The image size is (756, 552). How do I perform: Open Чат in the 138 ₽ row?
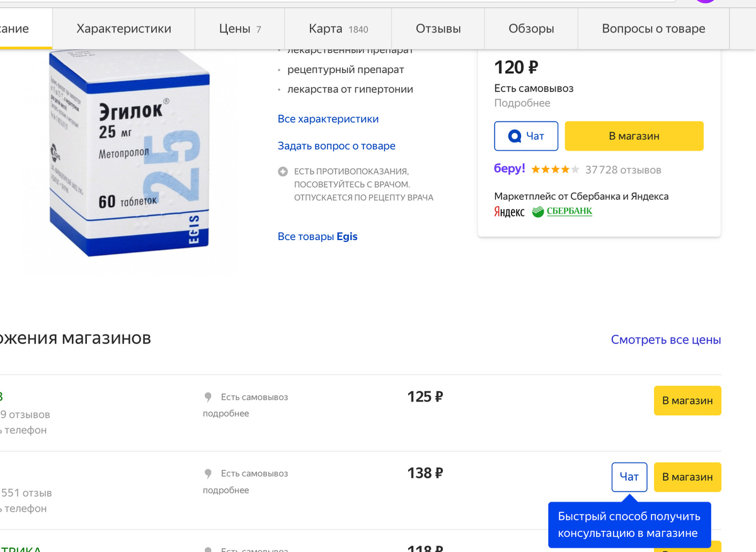(629, 477)
